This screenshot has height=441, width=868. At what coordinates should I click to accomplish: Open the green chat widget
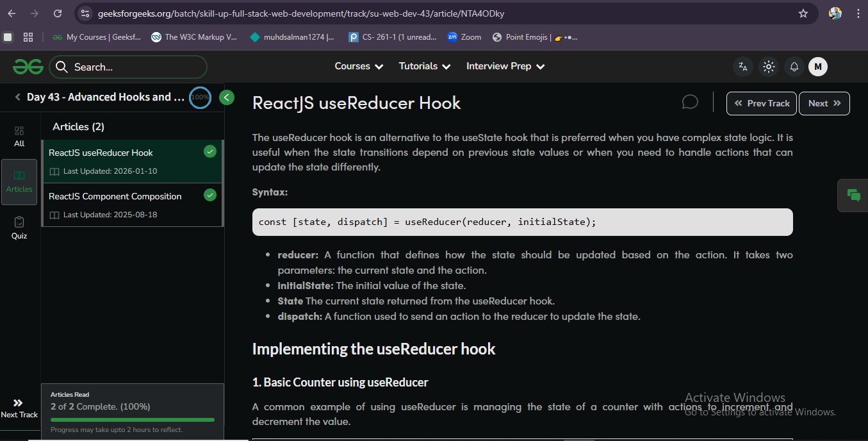(853, 196)
